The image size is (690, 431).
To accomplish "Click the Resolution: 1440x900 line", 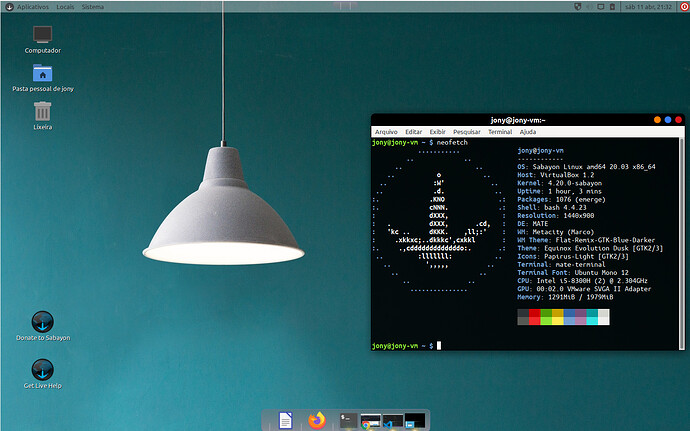I will (555, 216).
